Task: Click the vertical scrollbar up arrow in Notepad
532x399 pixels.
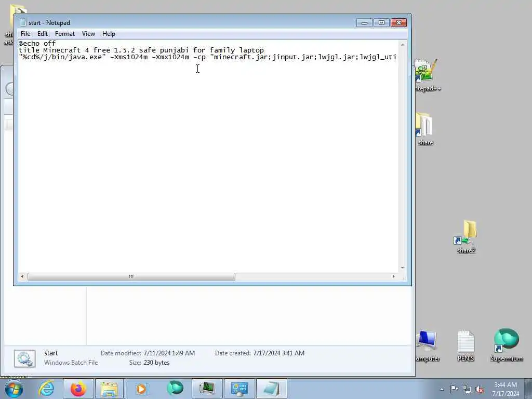Action: (403, 45)
